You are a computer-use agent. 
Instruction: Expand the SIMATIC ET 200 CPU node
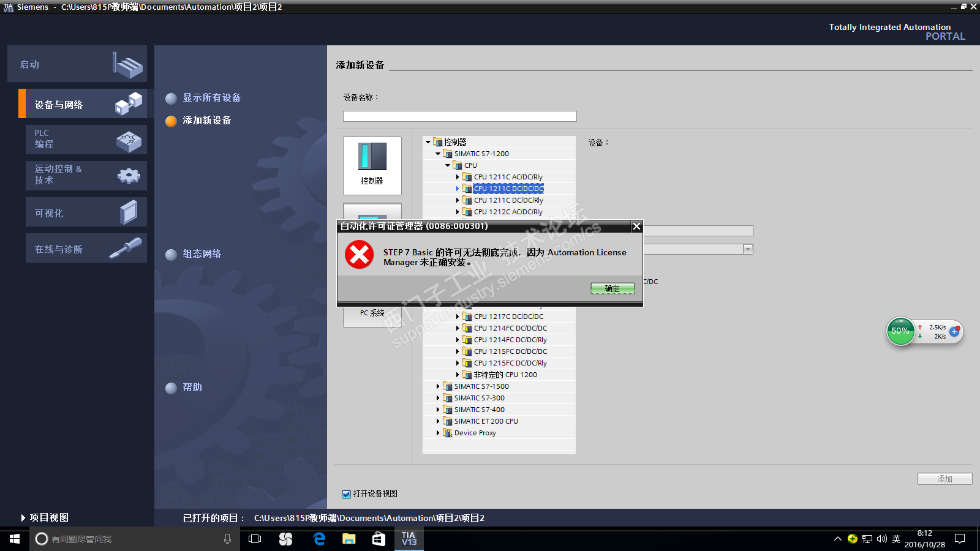[x=438, y=421]
